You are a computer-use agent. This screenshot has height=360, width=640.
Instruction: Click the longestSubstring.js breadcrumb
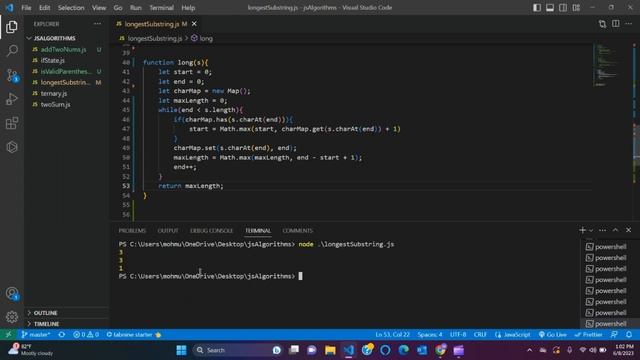tap(155, 38)
